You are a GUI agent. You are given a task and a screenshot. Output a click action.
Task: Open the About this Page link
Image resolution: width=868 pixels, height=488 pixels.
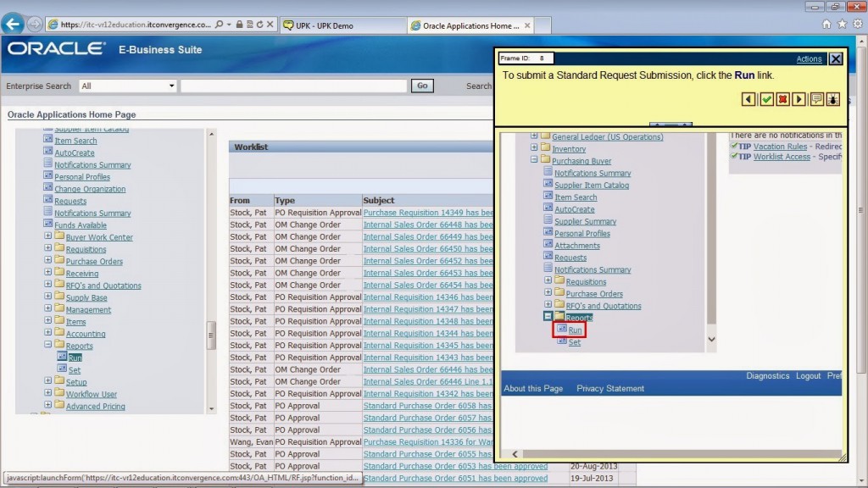click(533, 388)
